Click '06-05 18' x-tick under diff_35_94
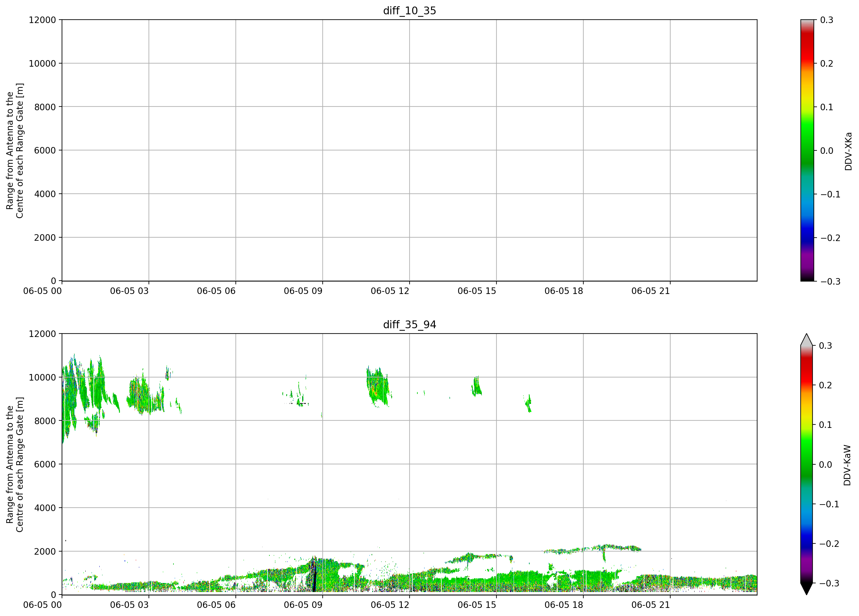 (564, 605)
